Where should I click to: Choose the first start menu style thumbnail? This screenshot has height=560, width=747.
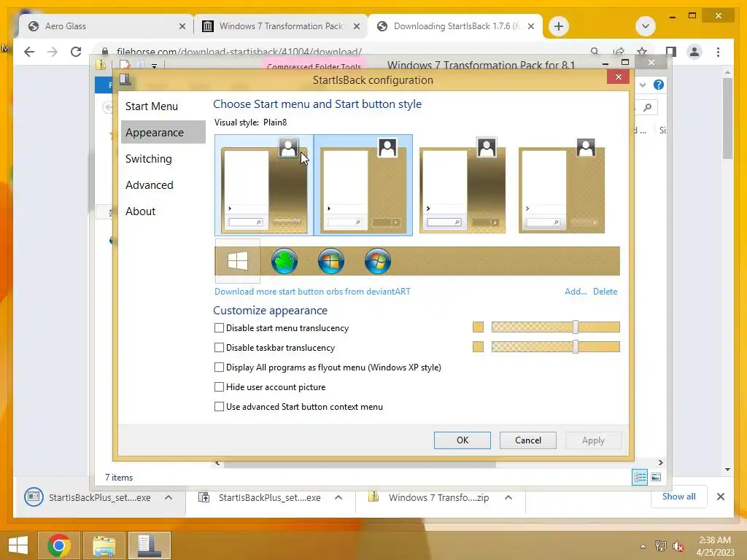[x=264, y=185]
